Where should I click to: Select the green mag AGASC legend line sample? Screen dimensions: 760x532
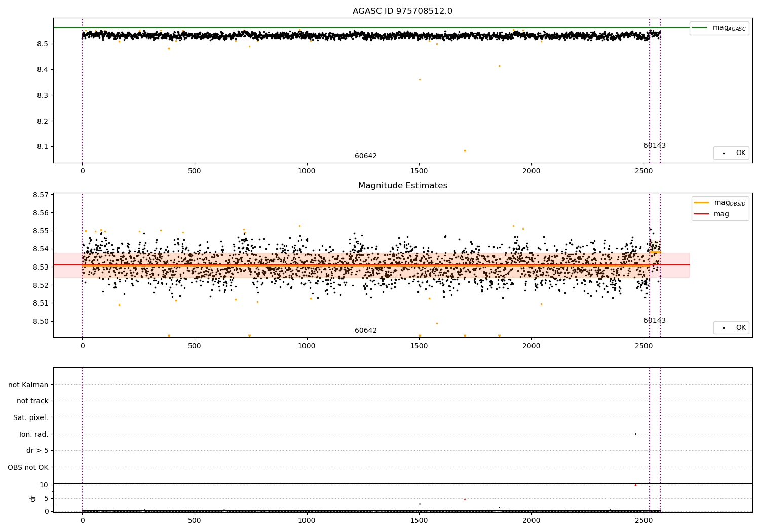[x=700, y=28]
